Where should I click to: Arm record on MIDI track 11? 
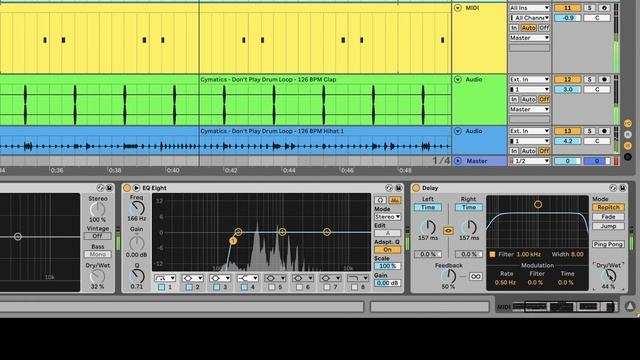(604, 8)
